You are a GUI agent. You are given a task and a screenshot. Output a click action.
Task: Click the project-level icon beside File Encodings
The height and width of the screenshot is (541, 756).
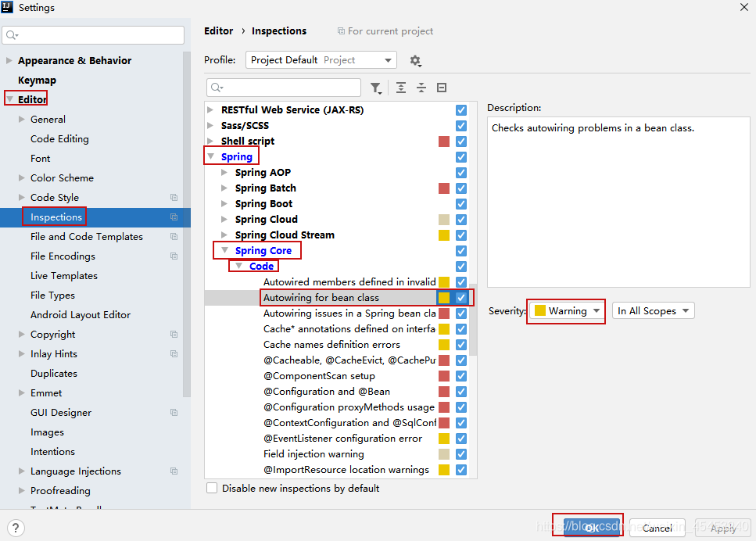174,256
